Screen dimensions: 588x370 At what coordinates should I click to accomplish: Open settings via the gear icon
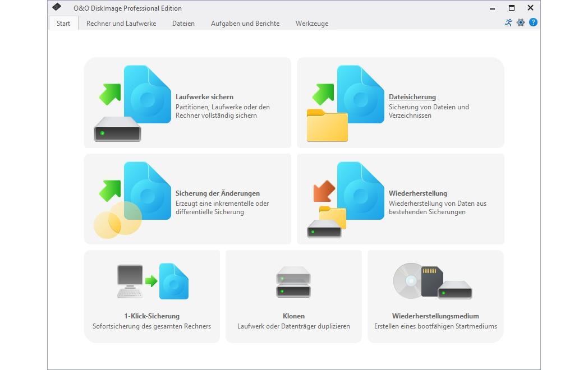click(x=521, y=22)
